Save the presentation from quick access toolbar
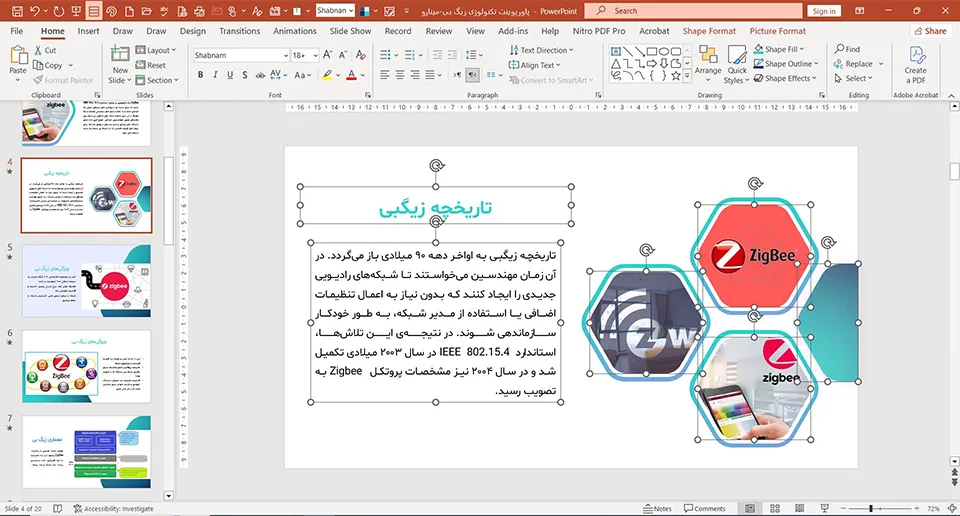This screenshot has height=516, width=960. coord(17,11)
